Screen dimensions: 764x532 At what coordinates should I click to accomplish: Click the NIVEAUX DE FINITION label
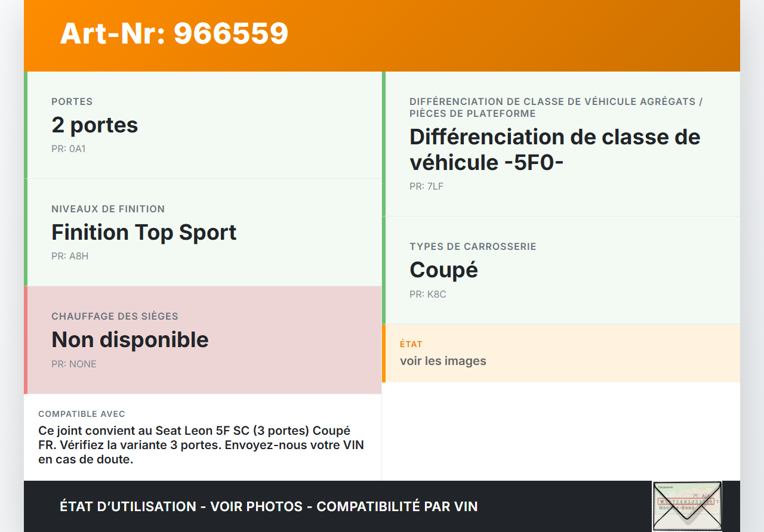tap(108, 209)
